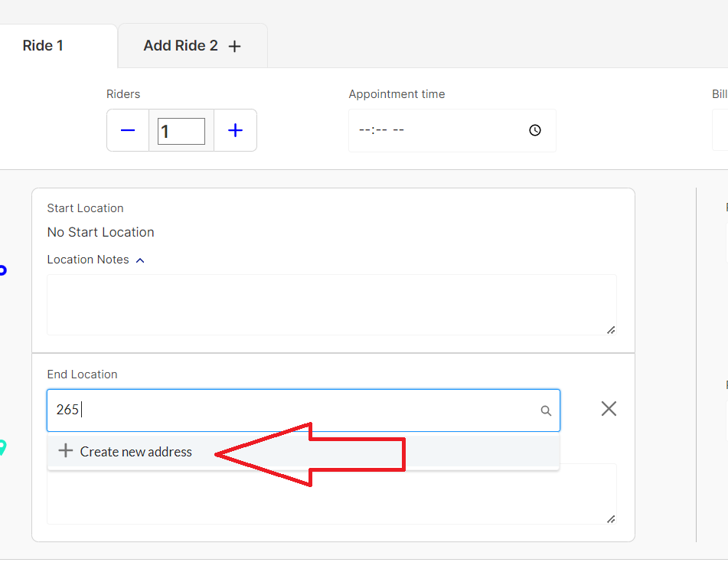728x569 pixels.
Task: Click the Location Notes label
Action: tap(88, 260)
